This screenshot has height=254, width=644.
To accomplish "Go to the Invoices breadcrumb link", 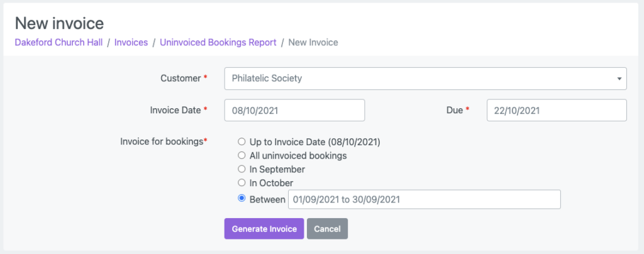I will point(131,42).
